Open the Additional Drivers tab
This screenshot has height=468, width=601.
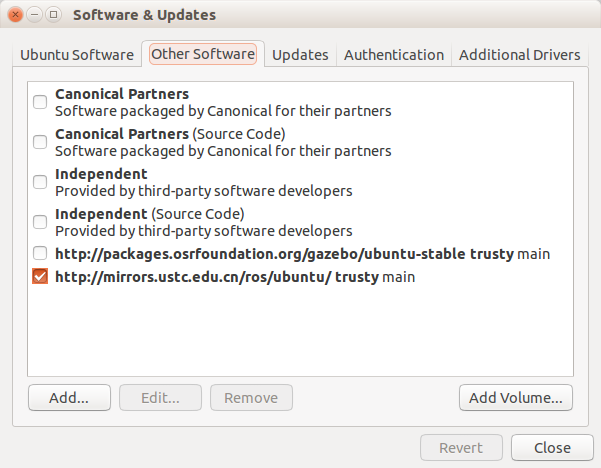click(x=519, y=55)
